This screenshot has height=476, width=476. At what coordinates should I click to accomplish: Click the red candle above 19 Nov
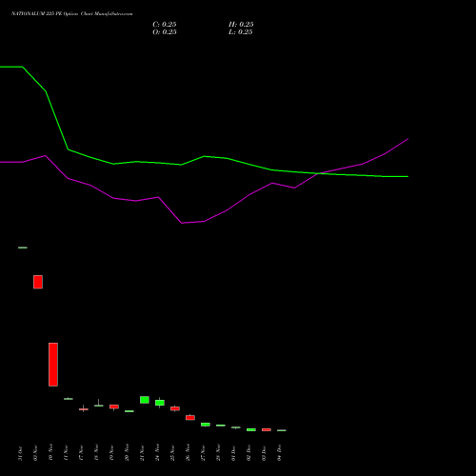pos(114,407)
